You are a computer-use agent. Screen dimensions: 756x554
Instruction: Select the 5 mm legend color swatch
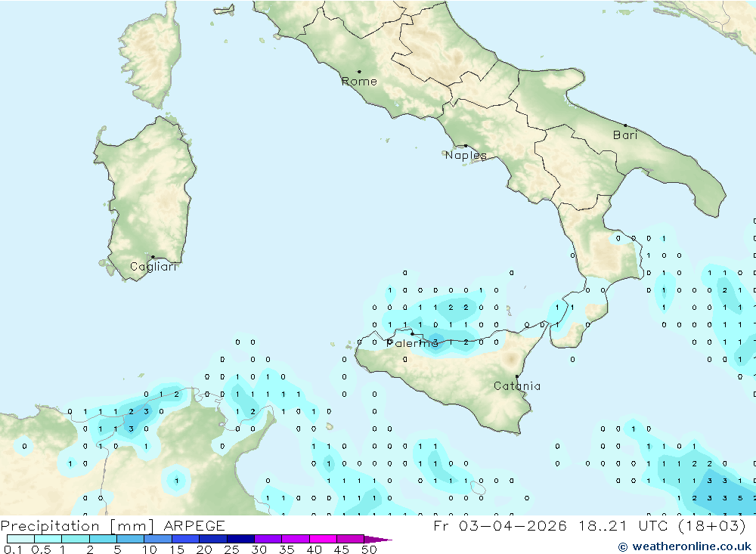130,539
